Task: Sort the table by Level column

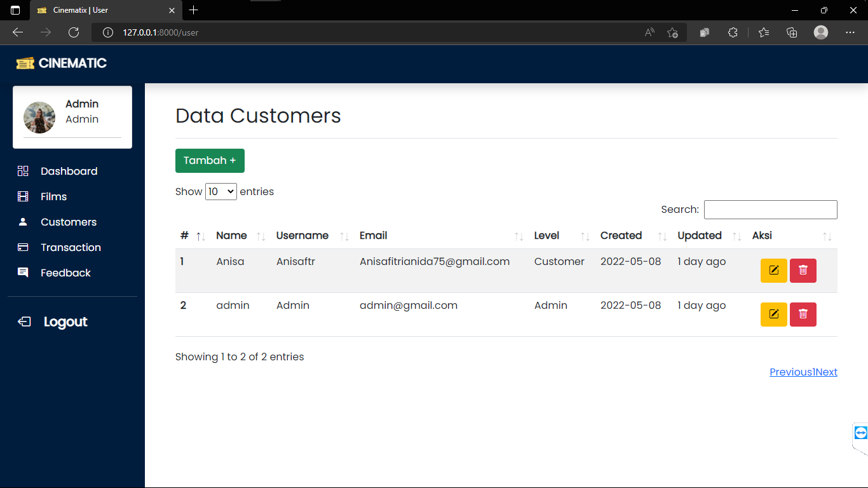Action: coord(562,236)
